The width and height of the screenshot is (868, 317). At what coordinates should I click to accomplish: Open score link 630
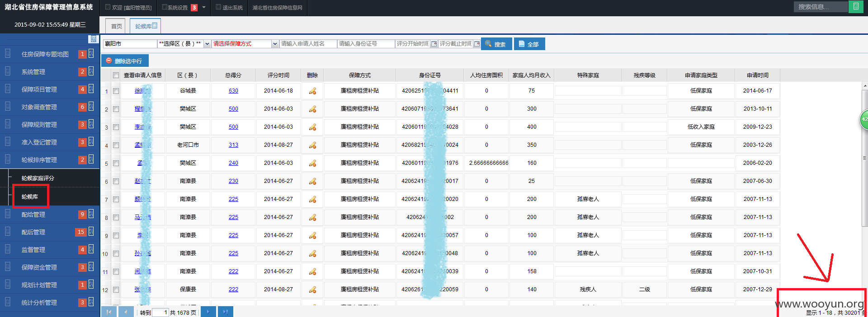pos(233,91)
